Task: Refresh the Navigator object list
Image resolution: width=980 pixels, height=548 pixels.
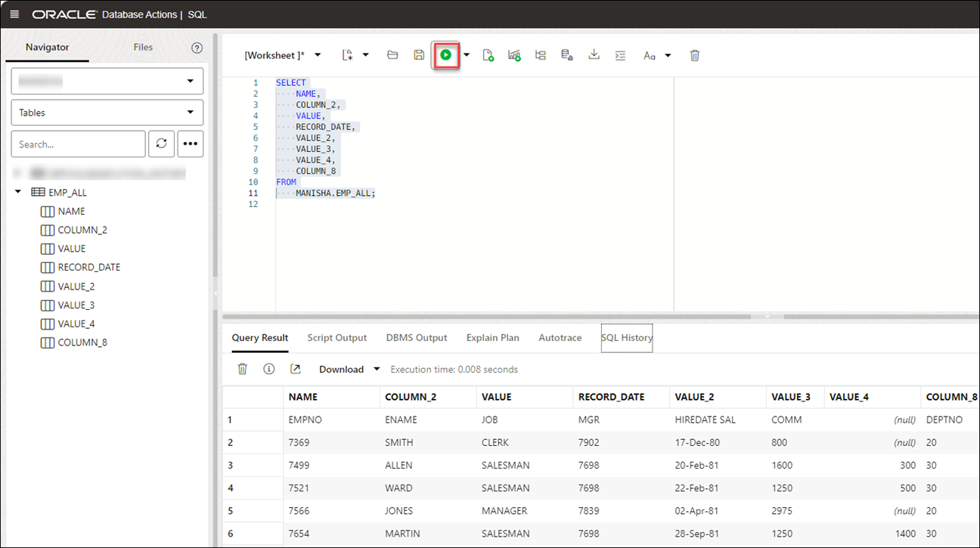Action: 161,144
